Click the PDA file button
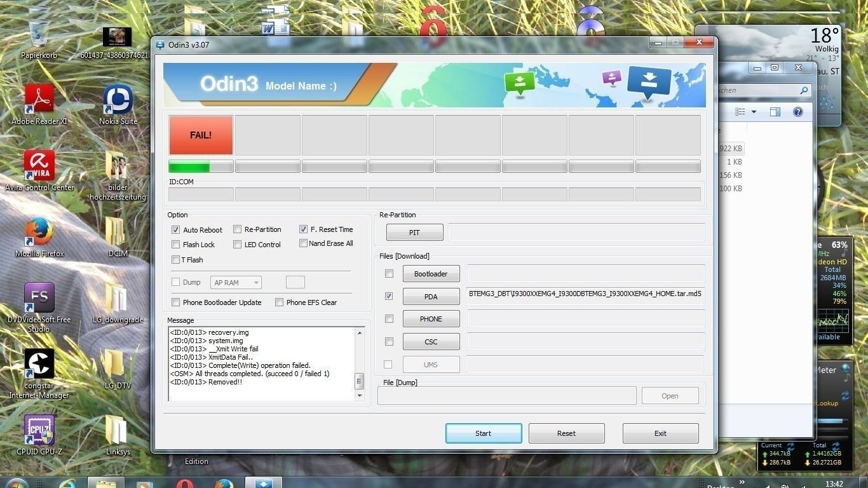Viewport: 868px width, 488px height. [x=431, y=297]
